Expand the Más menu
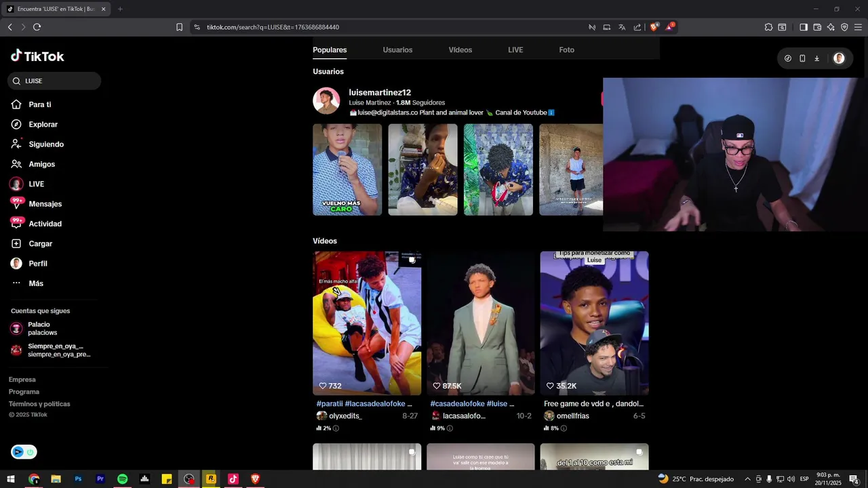The image size is (868, 488). click(x=27, y=283)
